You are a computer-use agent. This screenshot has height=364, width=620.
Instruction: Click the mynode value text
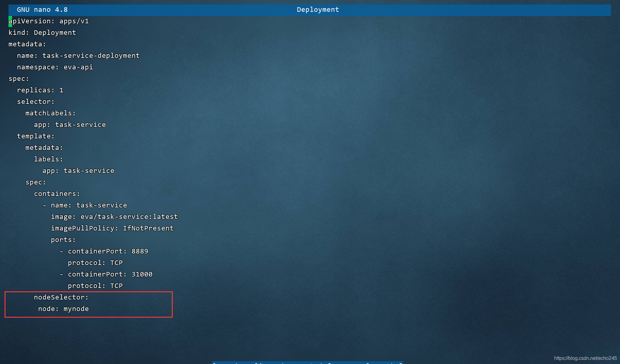coord(76,309)
